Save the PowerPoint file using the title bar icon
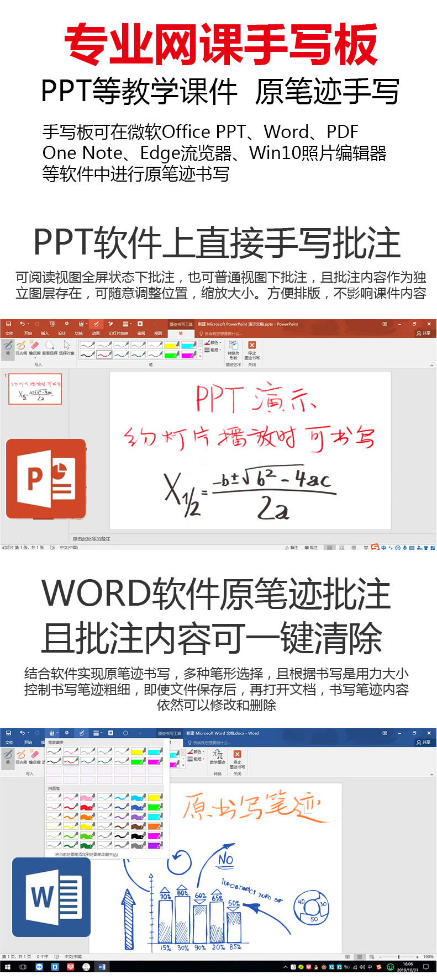This screenshot has height=980, width=437. (x=8, y=324)
